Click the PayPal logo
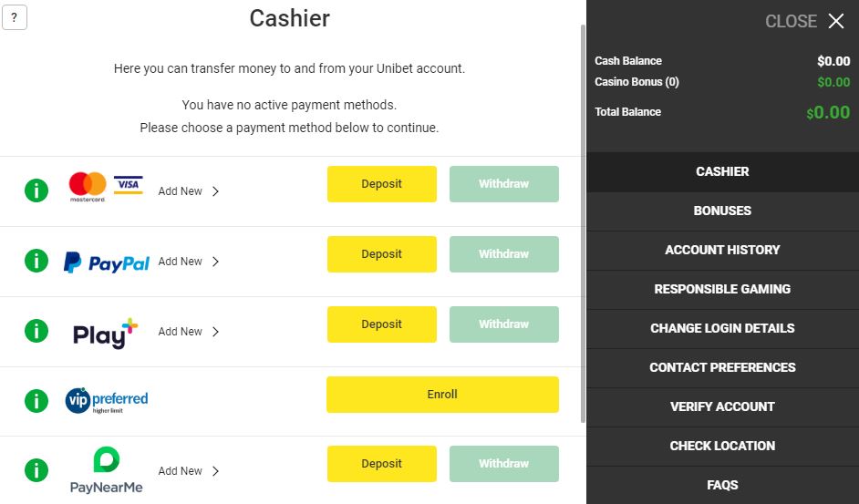The height and width of the screenshot is (504, 859). click(x=107, y=262)
